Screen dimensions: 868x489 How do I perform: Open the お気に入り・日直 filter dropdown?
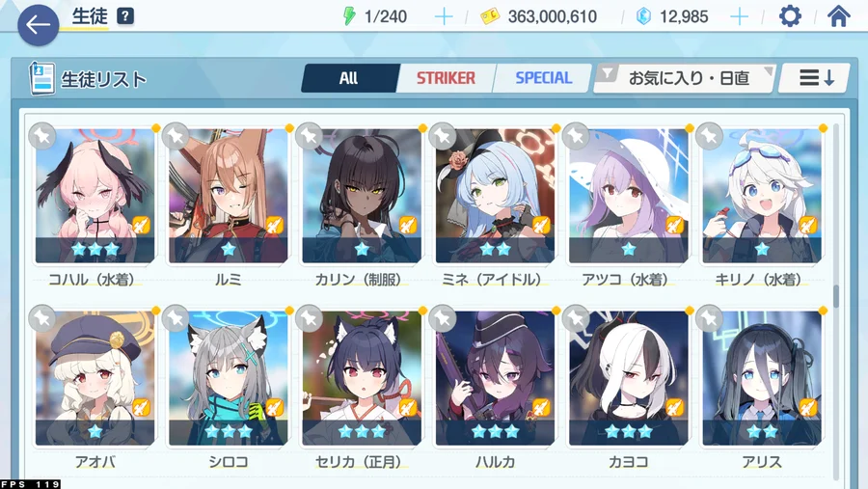[x=685, y=78]
